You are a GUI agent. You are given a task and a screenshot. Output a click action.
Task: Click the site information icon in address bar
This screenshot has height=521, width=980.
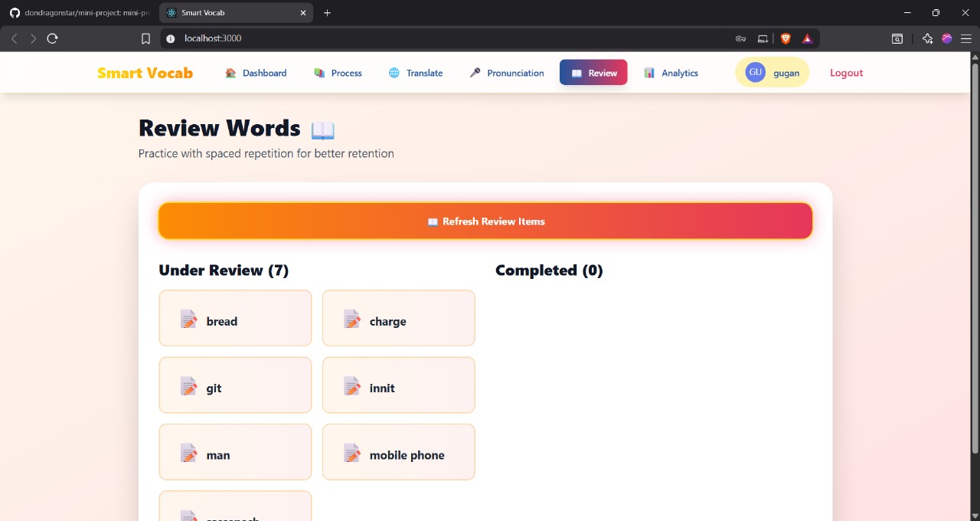[x=171, y=38]
